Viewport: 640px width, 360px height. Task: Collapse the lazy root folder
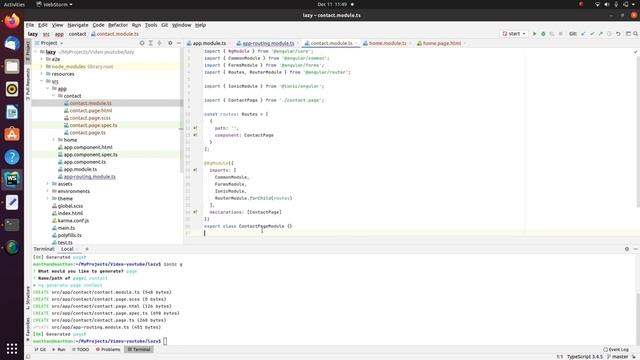pyautogui.click(x=36, y=52)
